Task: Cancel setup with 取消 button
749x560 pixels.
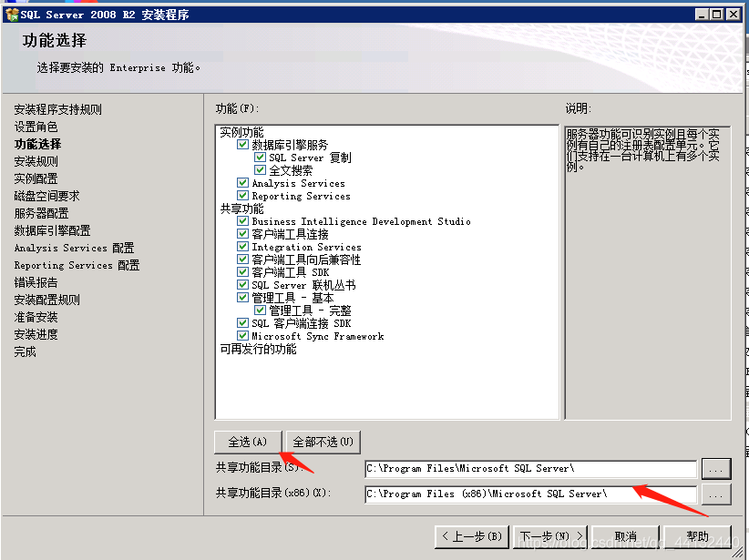Action: (625, 536)
